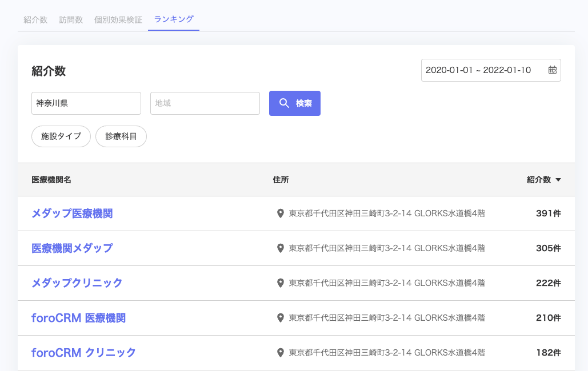Click the 神奈川県 prefecture input field
The height and width of the screenshot is (371, 588).
tap(86, 103)
